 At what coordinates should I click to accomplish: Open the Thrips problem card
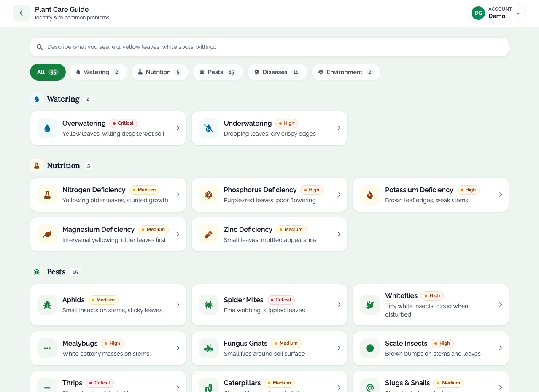tap(108, 381)
